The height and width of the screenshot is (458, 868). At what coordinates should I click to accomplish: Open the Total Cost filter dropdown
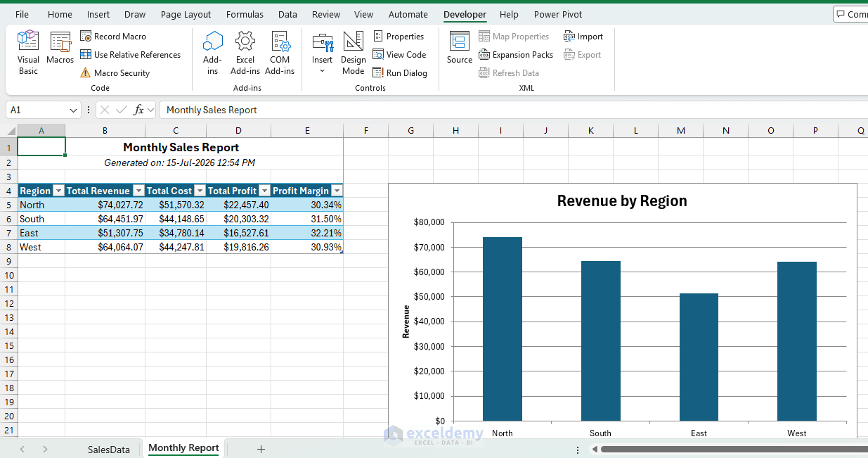(x=200, y=191)
